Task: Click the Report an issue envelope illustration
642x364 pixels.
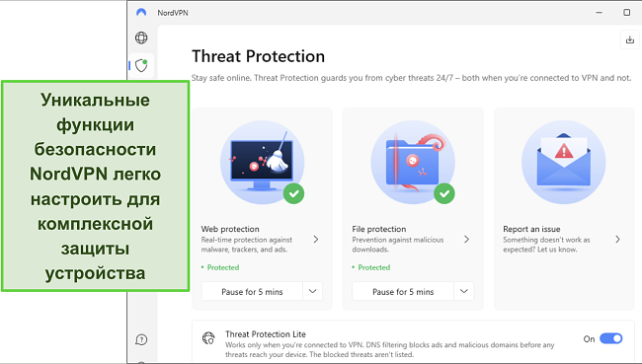Action: click(x=564, y=163)
